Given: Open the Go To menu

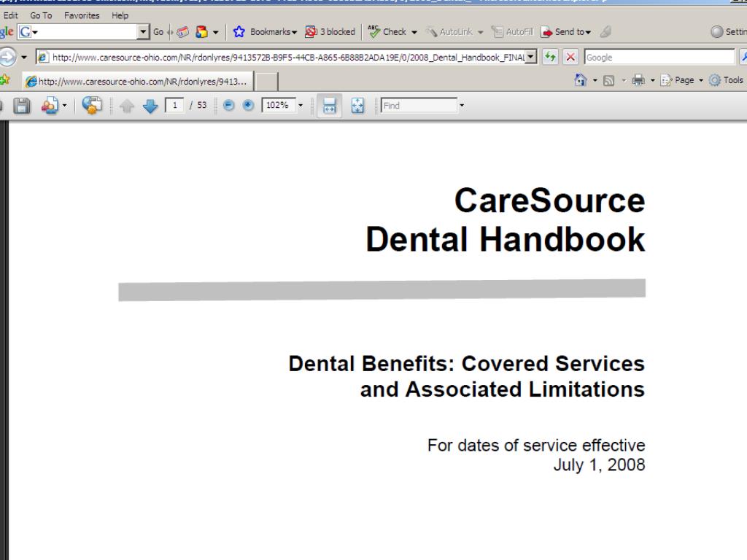Looking at the screenshot, I should [41, 15].
